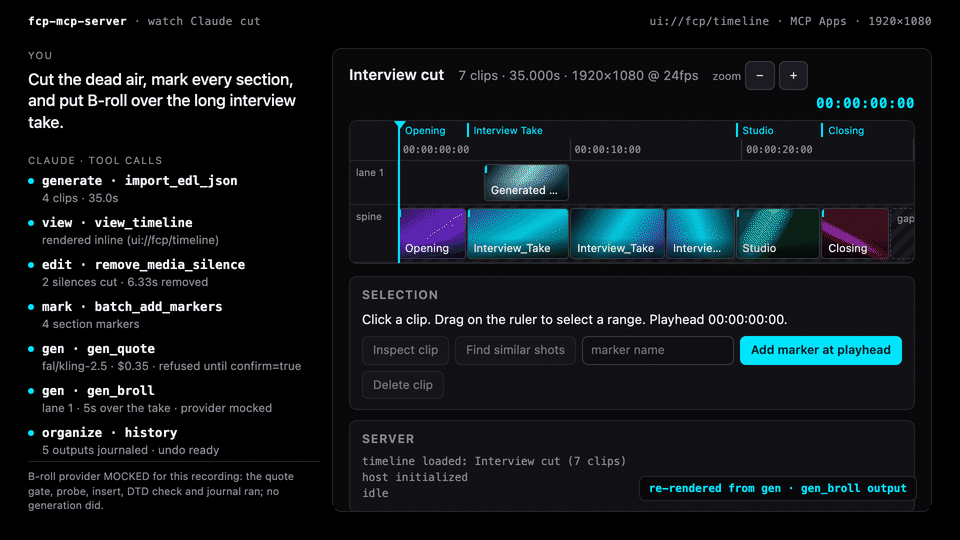Image resolution: width=960 pixels, height=540 pixels.
Task: Click the 'fcp-mcp-server' header title
Action: point(77,21)
